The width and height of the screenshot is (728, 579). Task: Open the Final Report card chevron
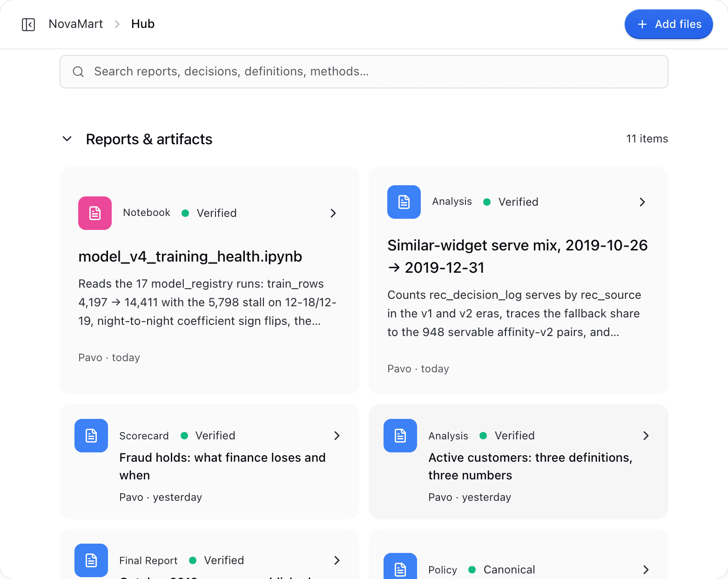337,560
